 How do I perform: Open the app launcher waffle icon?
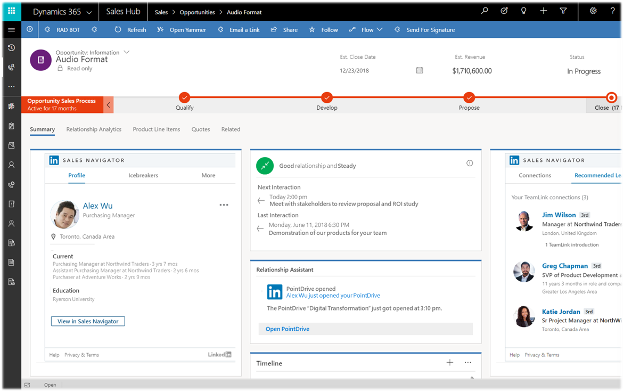click(11, 11)
